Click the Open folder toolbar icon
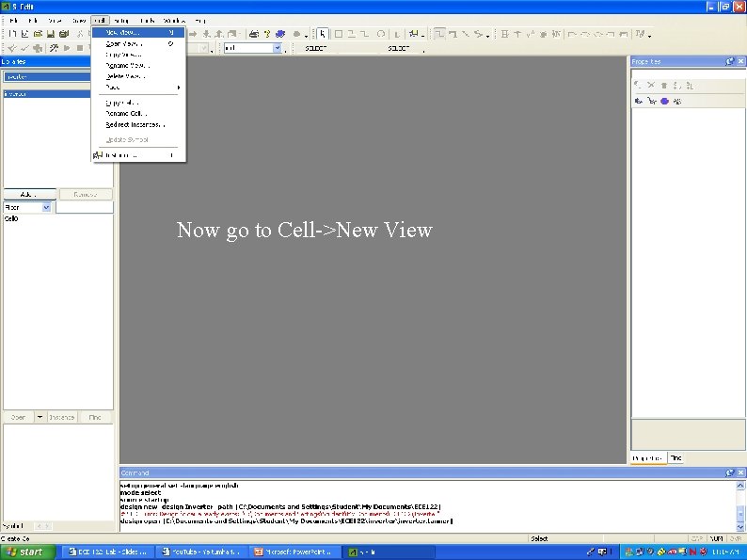 [x=38, y=34]
